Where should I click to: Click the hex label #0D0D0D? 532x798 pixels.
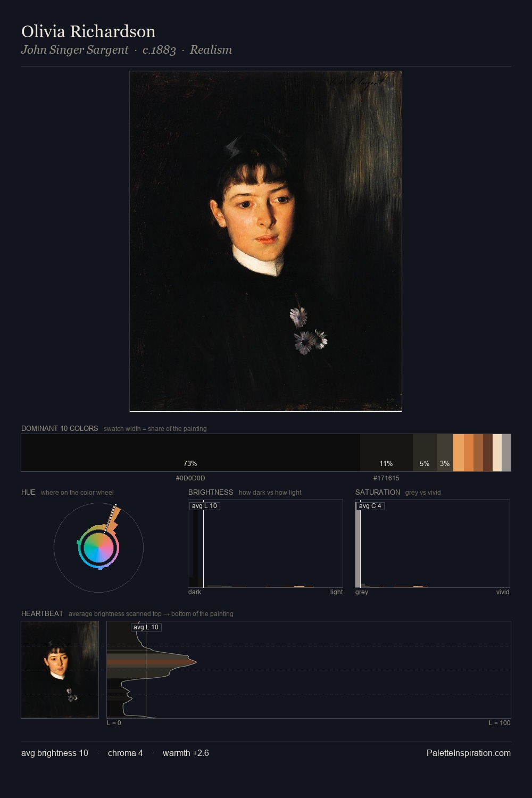coord(190,478)
